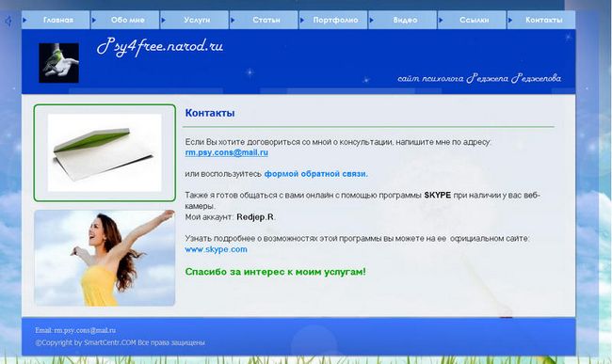Click the envelope picture thumbnail
This screenshot has height=364, width=612.
click(x=105, y=152)
